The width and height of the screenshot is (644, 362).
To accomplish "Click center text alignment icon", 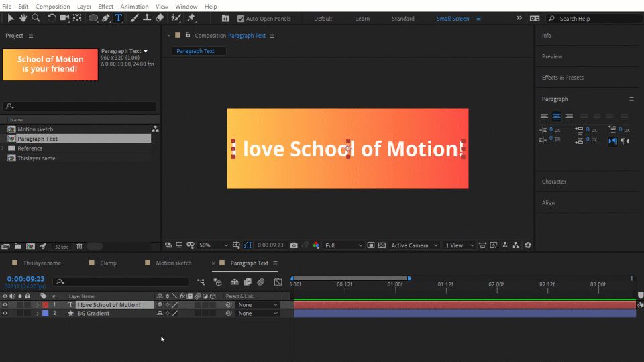I will pyautogui.click(x=557, y=116).
